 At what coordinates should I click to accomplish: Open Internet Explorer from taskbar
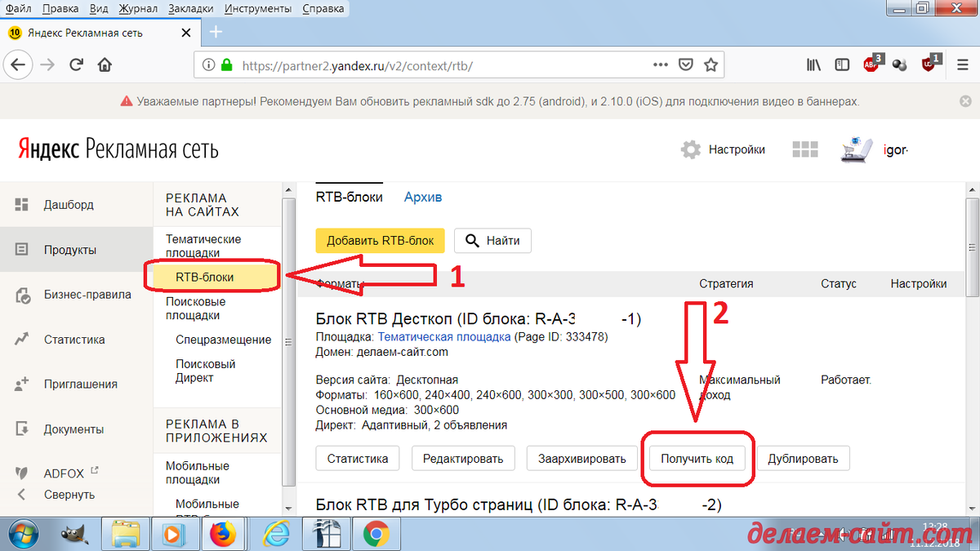[275, 534]
